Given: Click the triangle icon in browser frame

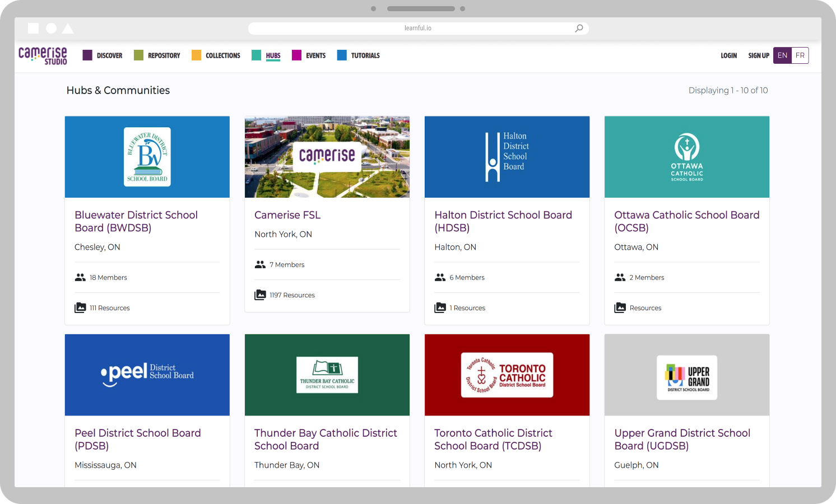Looking at the screenshot, I should 68,28.
